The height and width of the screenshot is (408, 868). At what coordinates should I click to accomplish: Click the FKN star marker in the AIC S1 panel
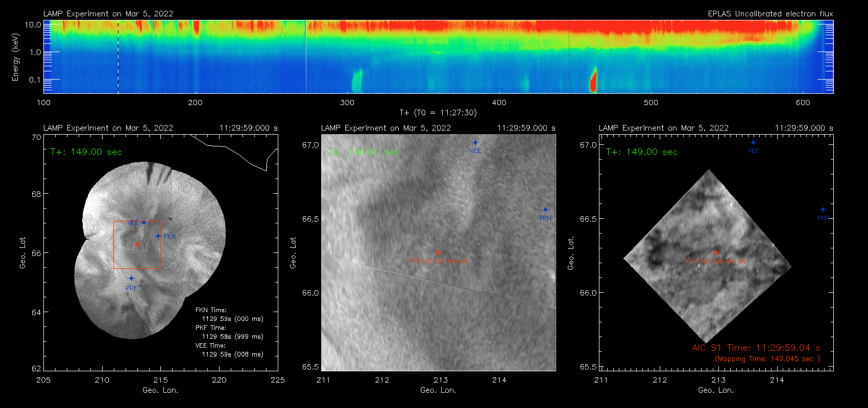pos(823,210)
